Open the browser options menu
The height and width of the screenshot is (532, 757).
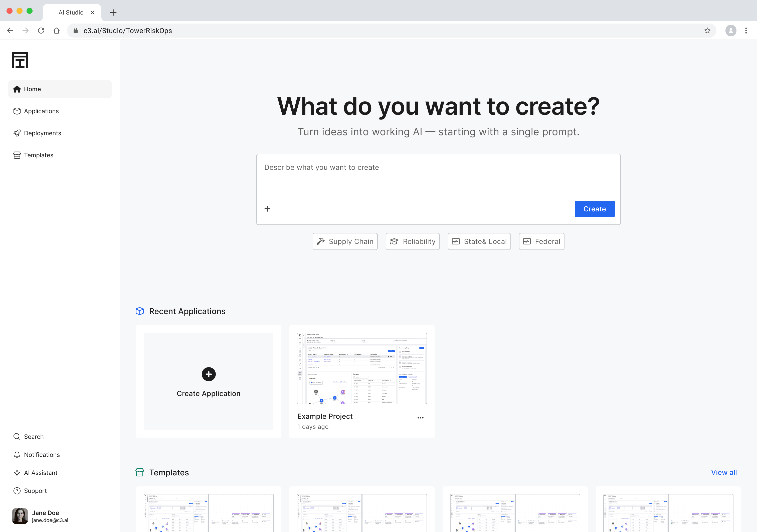746,30
